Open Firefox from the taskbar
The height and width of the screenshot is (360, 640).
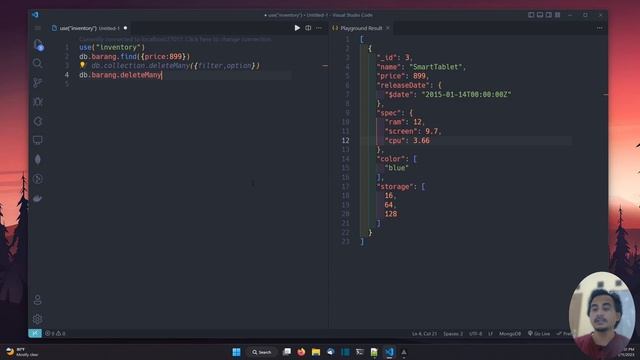click(x=301, y=352)
